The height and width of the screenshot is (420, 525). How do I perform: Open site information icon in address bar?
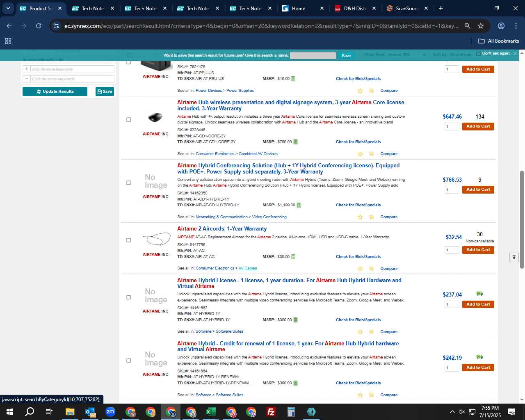[56, 26]
